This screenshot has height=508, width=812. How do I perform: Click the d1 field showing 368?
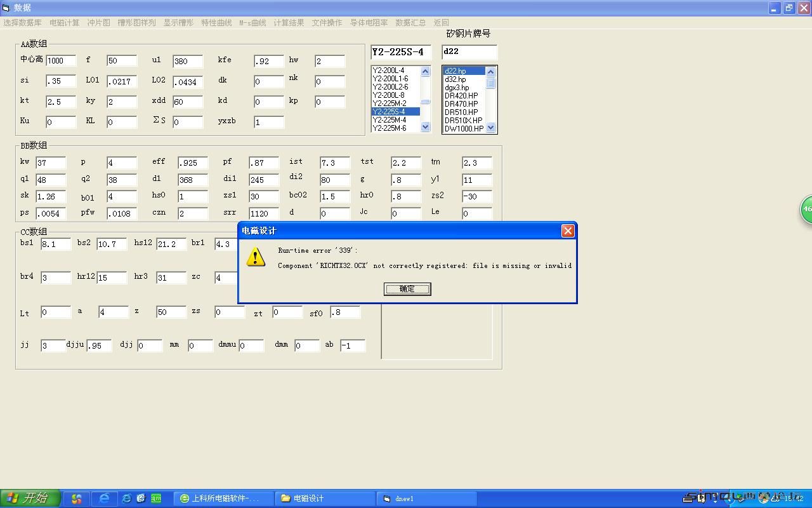(193, 180)
